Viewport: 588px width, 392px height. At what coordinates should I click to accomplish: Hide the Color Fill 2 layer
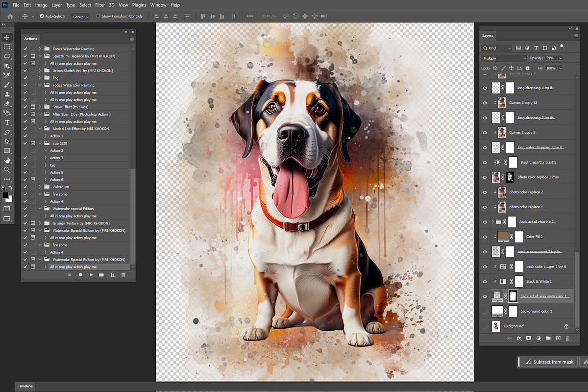coord(485,237)
